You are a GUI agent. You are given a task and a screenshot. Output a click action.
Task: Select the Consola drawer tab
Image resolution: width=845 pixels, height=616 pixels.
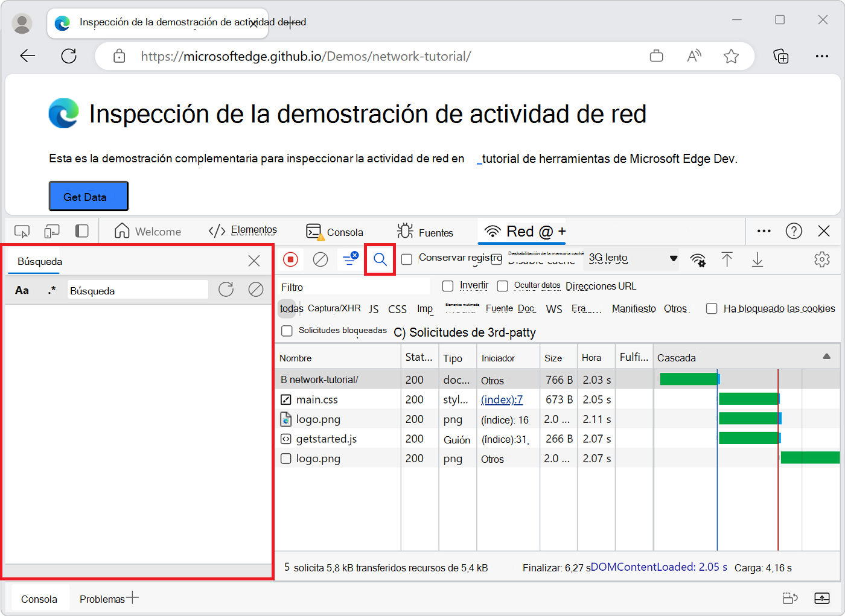39,599
